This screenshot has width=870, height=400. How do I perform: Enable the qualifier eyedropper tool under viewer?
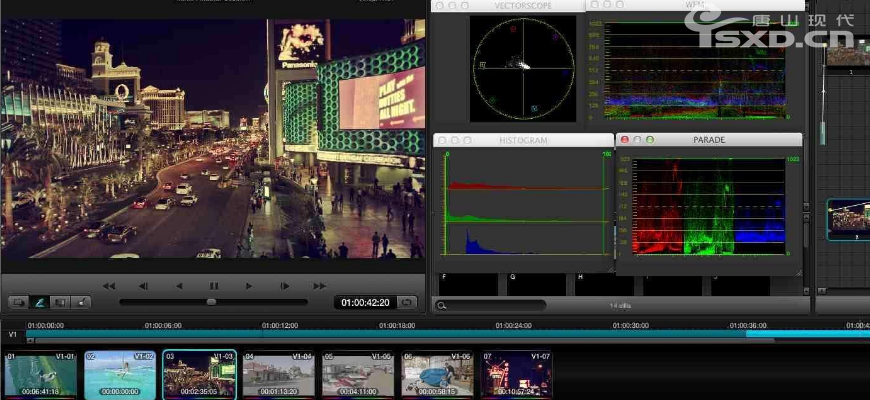[40, 302]
